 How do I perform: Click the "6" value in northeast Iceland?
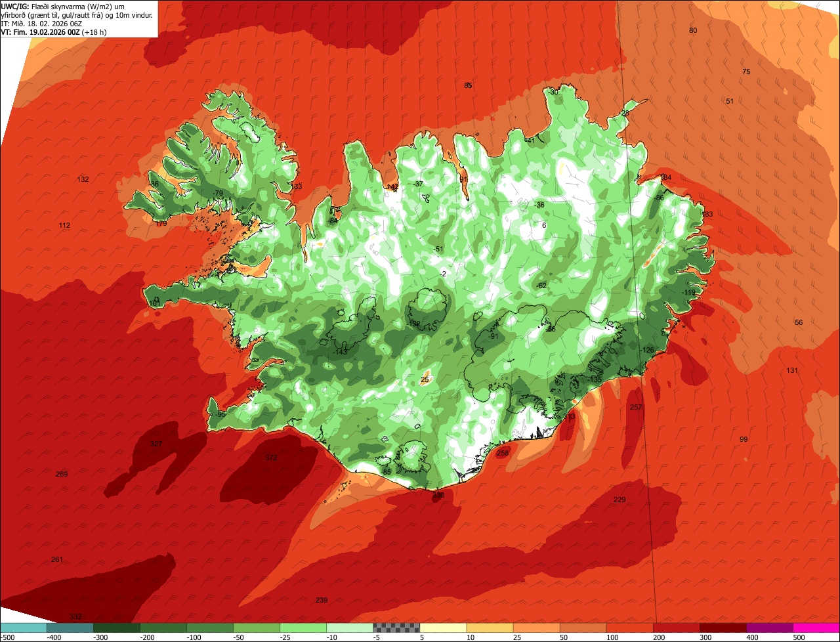click(x=544, y=225)
